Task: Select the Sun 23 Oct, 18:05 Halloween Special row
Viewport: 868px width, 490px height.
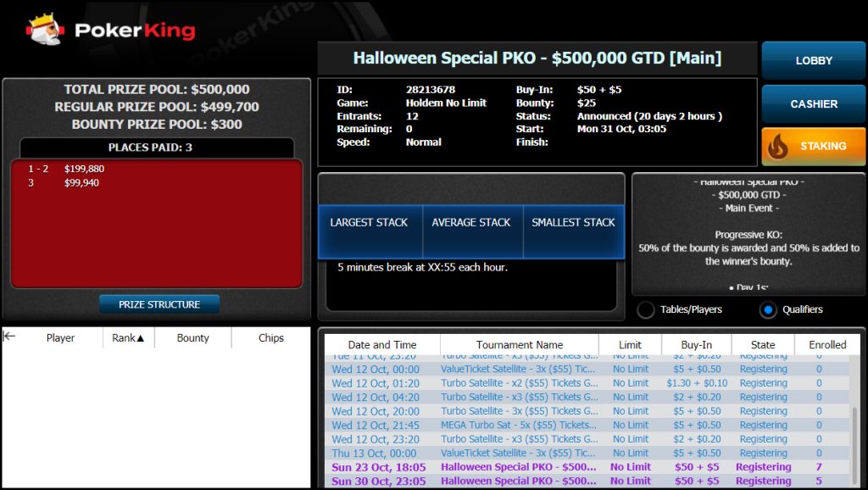Action: tap(587, 467)
